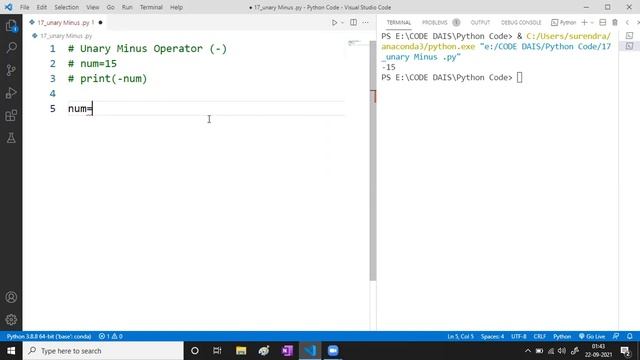Open editor More Actions ellipsis

365,22
